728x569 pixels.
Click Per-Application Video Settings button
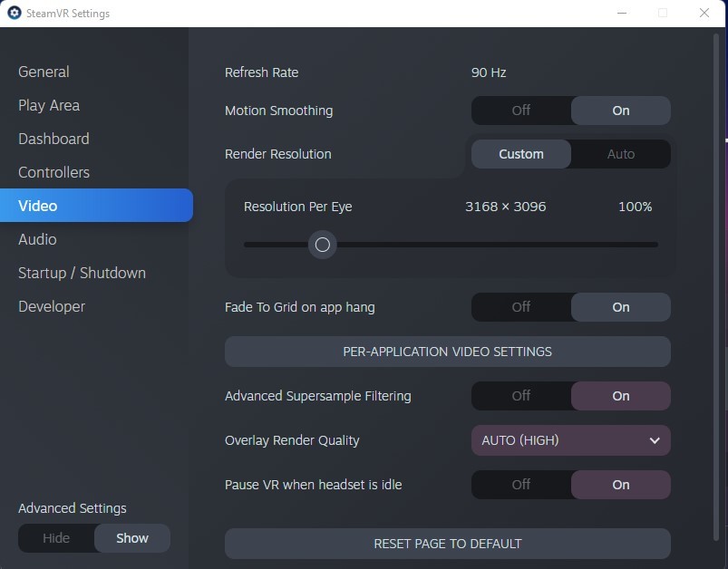tap(448, 352)
